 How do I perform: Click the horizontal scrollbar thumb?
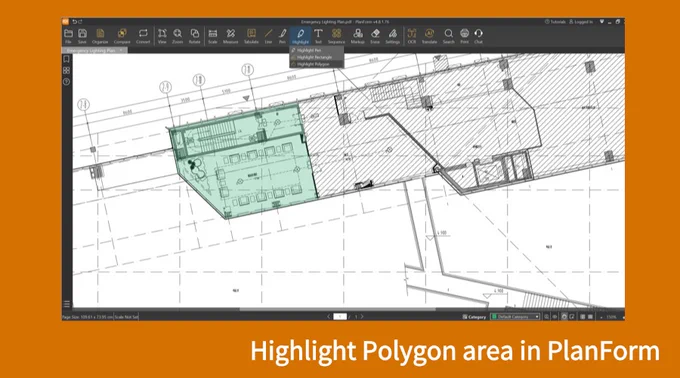pyautogui.click(x=337, y=310)
